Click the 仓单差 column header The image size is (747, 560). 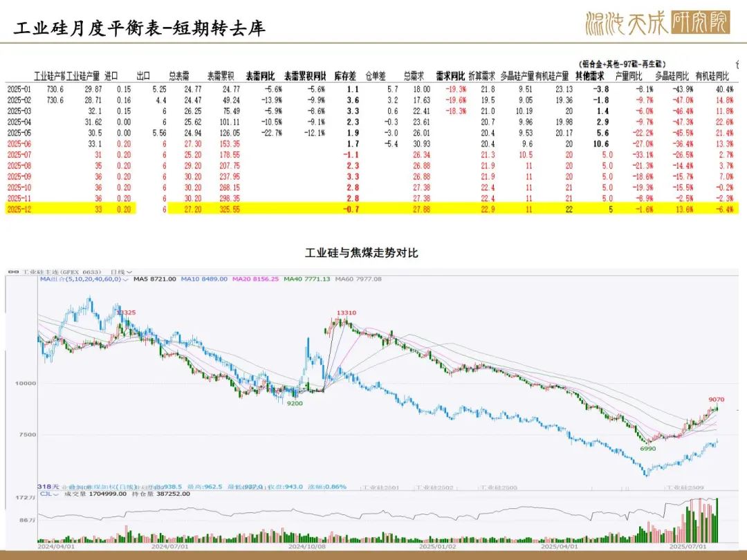coord(376,76)
